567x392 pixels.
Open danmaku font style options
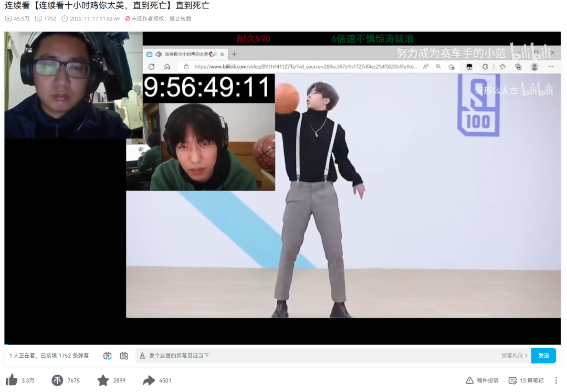pyautogui.click(x=142, y=356)
